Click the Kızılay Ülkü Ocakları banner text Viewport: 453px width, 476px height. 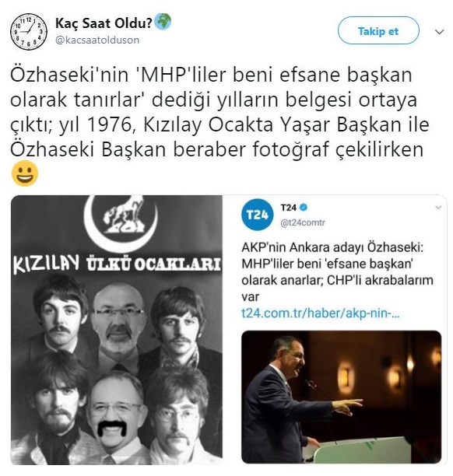[117, 264]
